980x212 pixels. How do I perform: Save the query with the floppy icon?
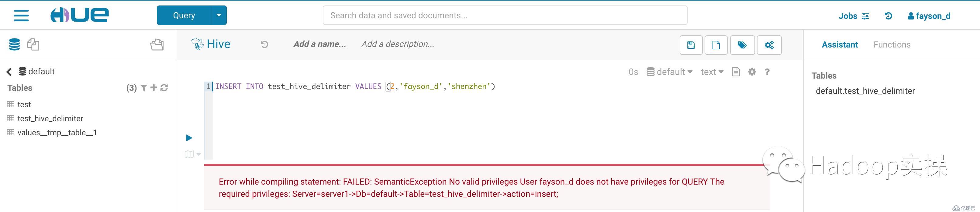(x=691, y=45)
